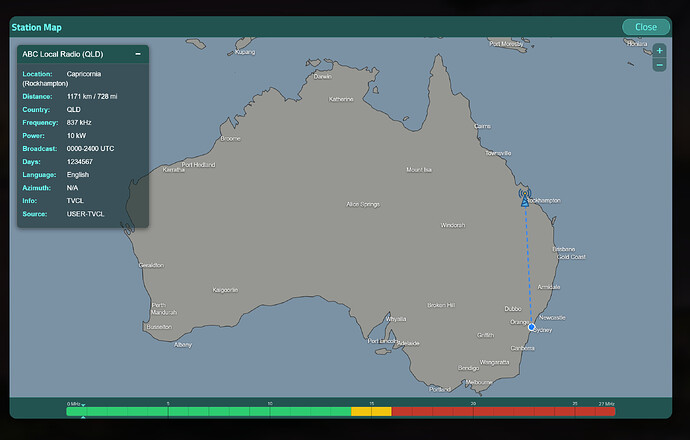
Task: Click the Cairns city label on map
Action: point(482,126)
